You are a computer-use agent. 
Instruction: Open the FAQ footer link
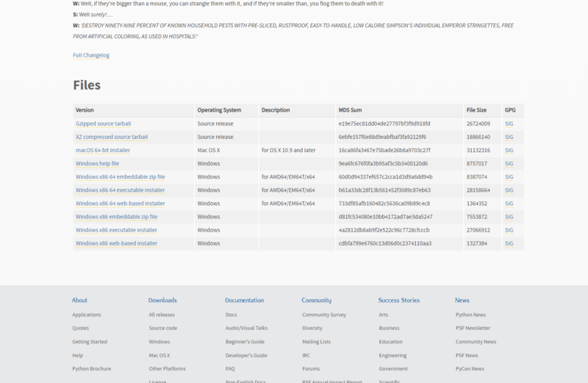click(x=230, y=369)
